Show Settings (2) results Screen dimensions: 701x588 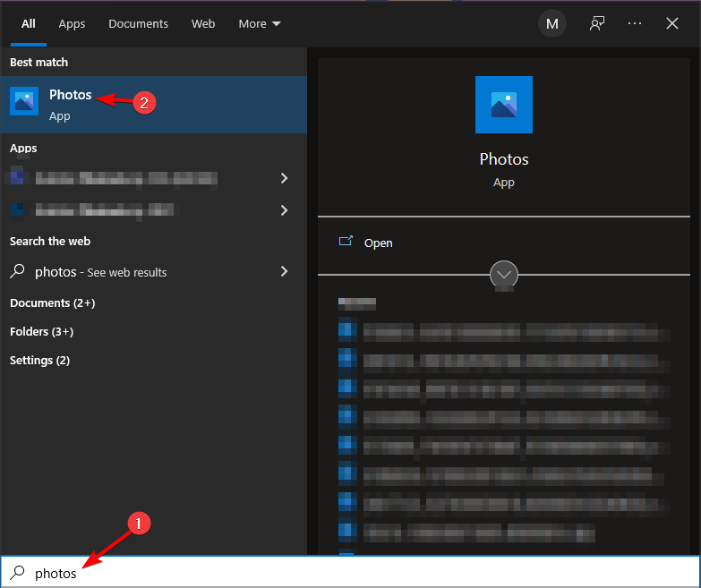(39, 360)
